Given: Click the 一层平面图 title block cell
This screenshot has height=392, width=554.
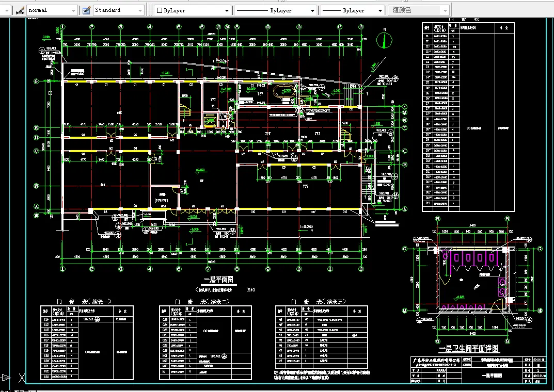Looking at the screenshot, I should click(x=493, y=375).
